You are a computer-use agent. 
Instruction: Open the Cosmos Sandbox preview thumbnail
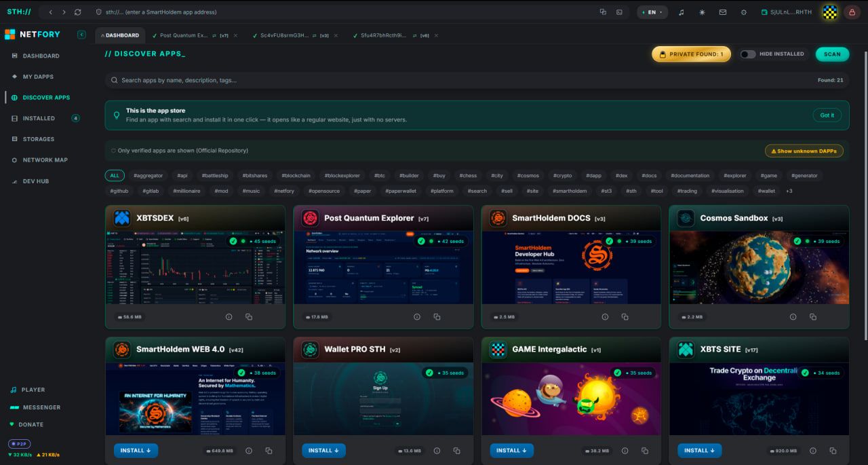click(759, 267)
